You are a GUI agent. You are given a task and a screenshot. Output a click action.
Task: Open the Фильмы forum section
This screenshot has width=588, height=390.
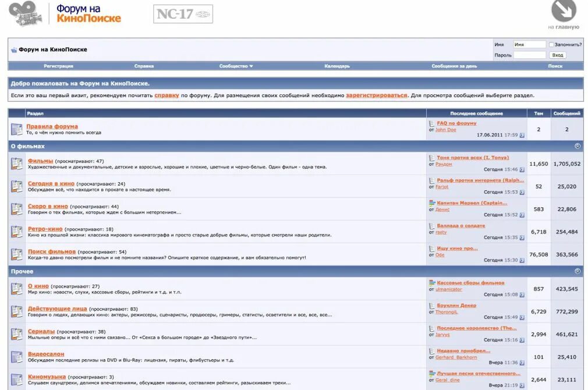41,161
